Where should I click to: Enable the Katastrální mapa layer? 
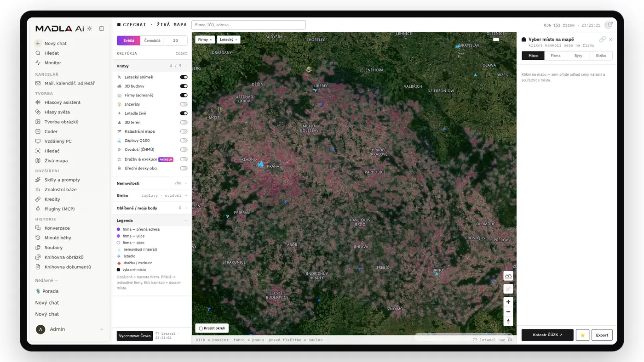point(184,131)
